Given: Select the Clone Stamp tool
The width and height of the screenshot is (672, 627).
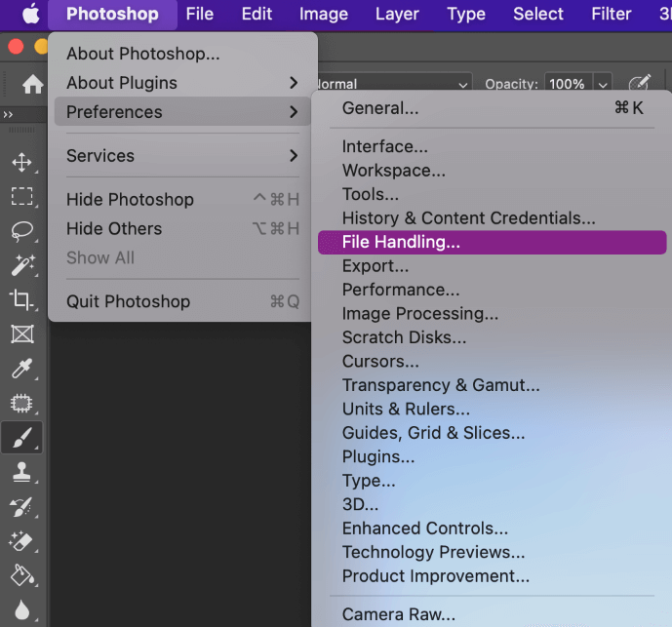Looking at the screenshot, I should click(21, 472).
